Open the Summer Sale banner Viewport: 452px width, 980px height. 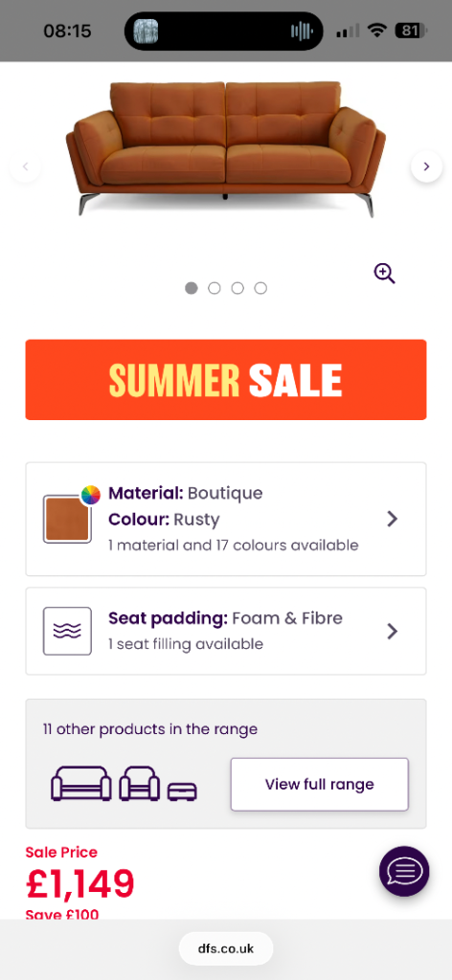[x=226, y=379]
